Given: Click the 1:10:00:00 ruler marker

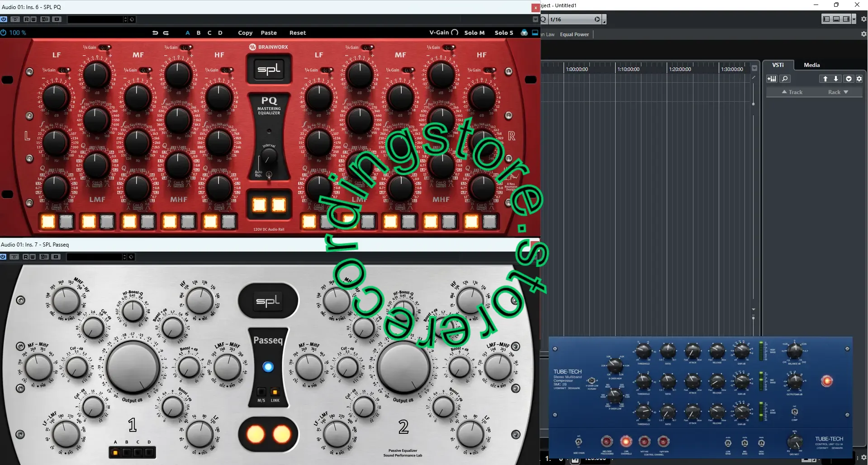Looking at the screenshot, I should click(628, 69).
